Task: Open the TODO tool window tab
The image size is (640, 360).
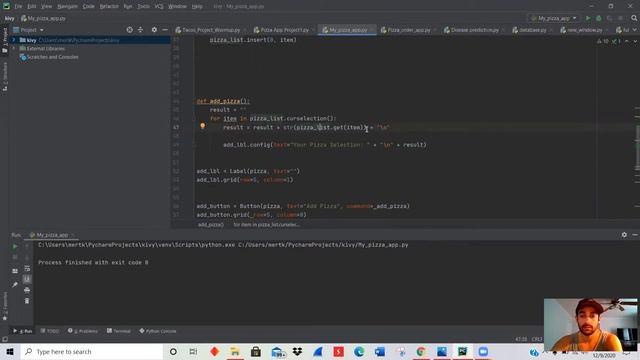Action: pos(50,331)
